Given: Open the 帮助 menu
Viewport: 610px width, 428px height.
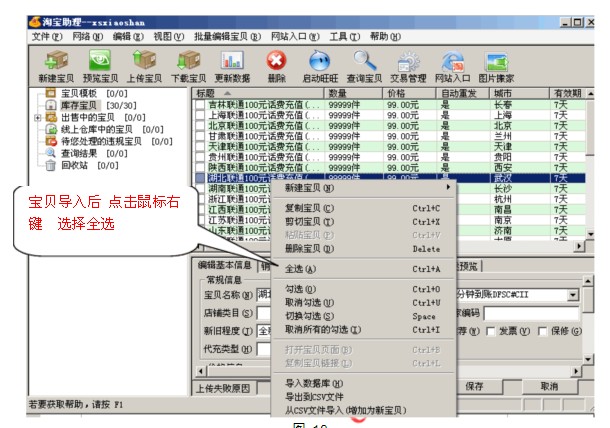Looking at the screenshot, I should coord(385,37).
